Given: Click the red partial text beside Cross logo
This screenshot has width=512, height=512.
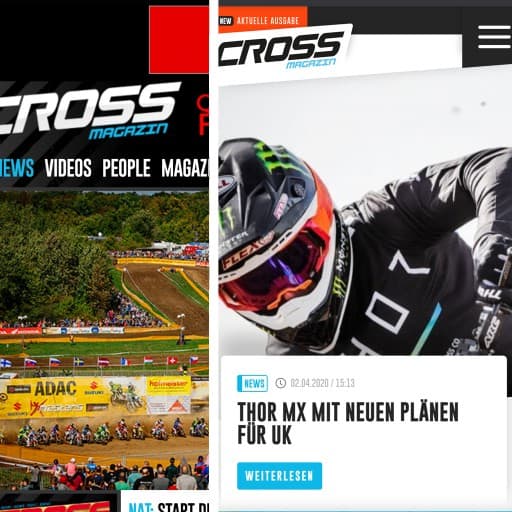Looking at the screenshot, I should coord(203,115).
